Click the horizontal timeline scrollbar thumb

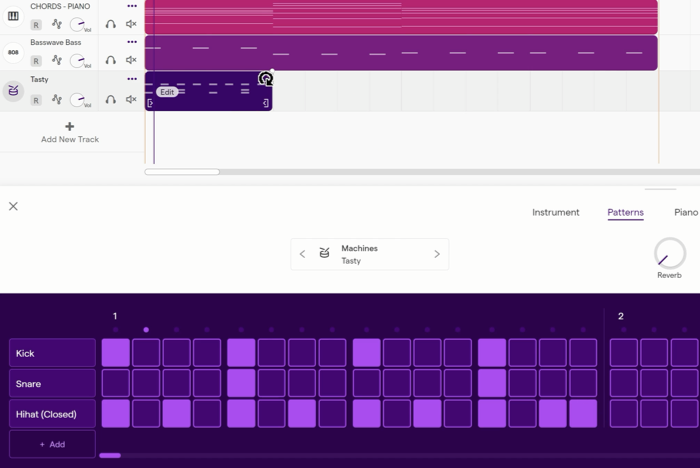(x=182, y=172)
